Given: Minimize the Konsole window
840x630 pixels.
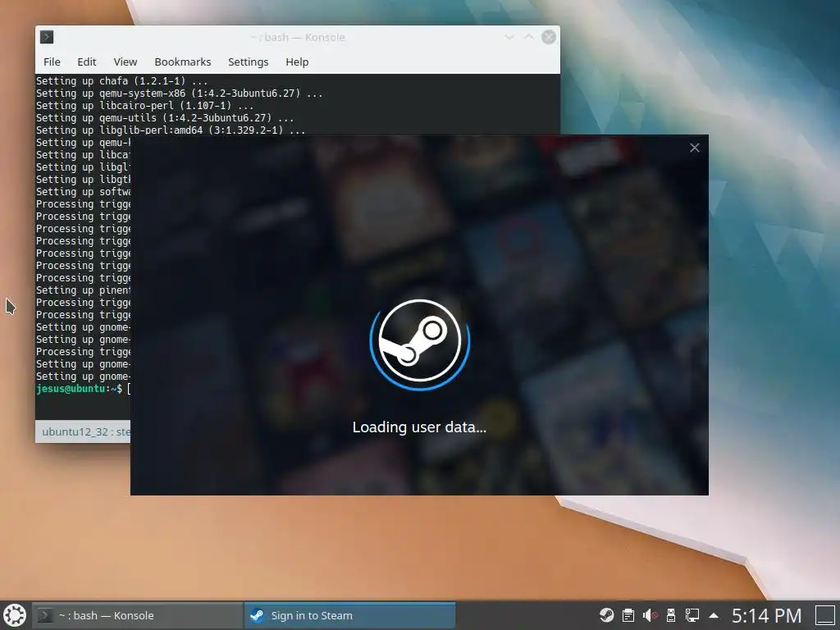Looking at the screenshot, I should [509, 37].
